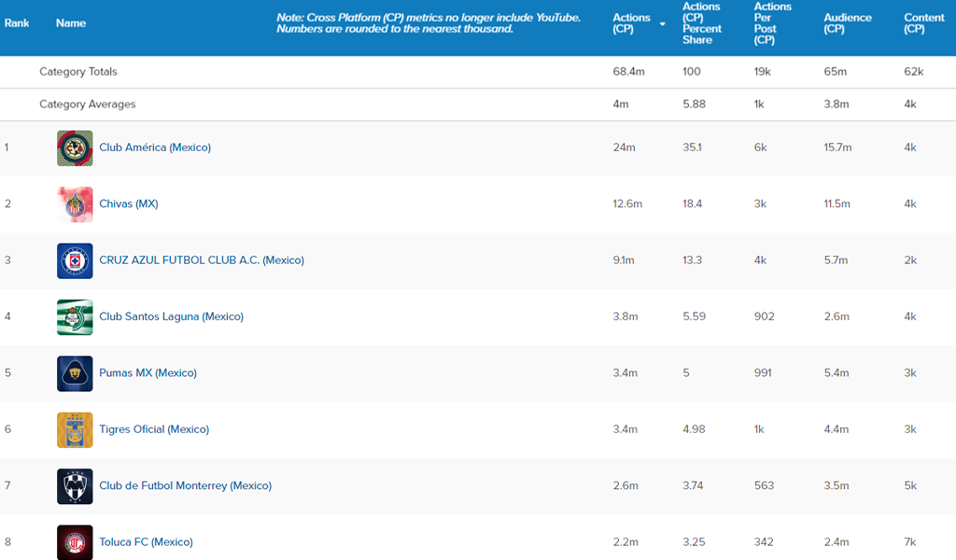Click the Tigres Oficial team logo

click(75, 429)
